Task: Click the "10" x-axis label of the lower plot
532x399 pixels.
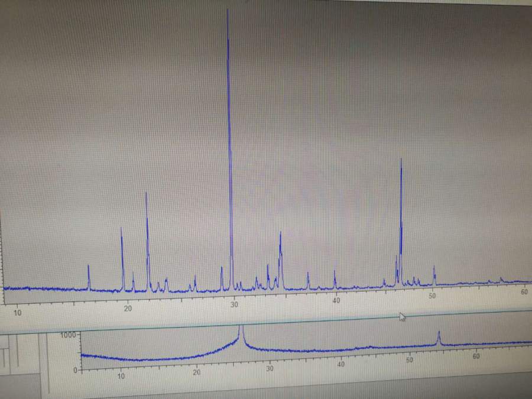Action: (x=121, y=376)
